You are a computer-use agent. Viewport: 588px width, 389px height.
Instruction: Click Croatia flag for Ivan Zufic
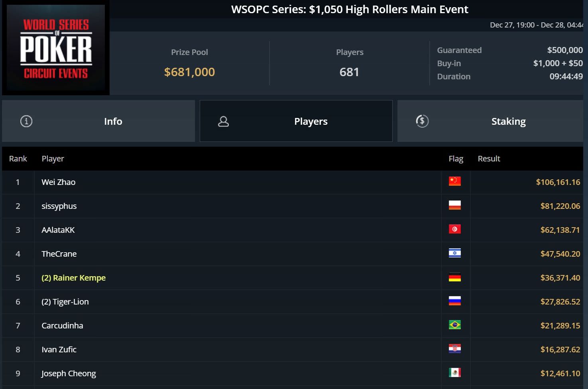coord(454,349)
